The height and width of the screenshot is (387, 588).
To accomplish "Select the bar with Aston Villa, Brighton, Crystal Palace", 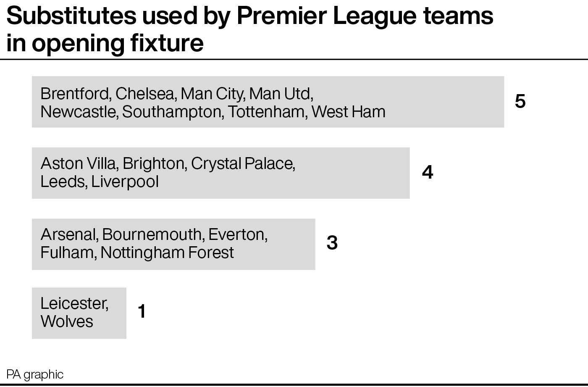I will (x=220, y=173).
